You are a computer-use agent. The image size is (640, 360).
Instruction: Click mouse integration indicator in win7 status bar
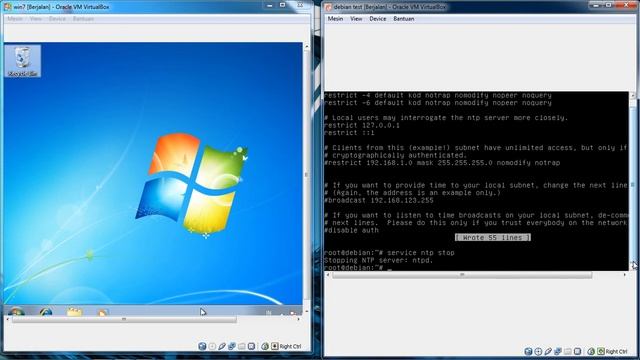pyautogui.click(x=265, y=346)
